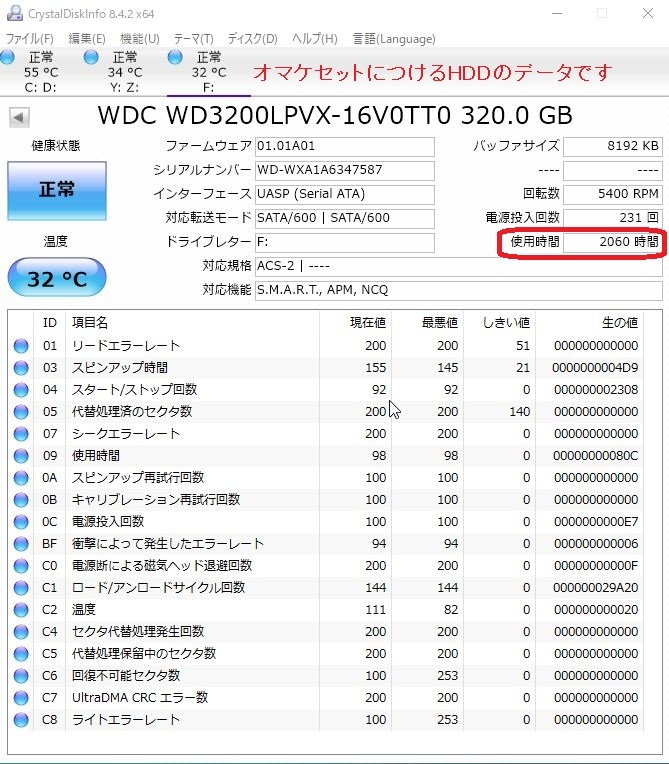The image size is (669, 764).
Task: Click status icon of 07 シークエラーレート row
Action: point(21,434)
